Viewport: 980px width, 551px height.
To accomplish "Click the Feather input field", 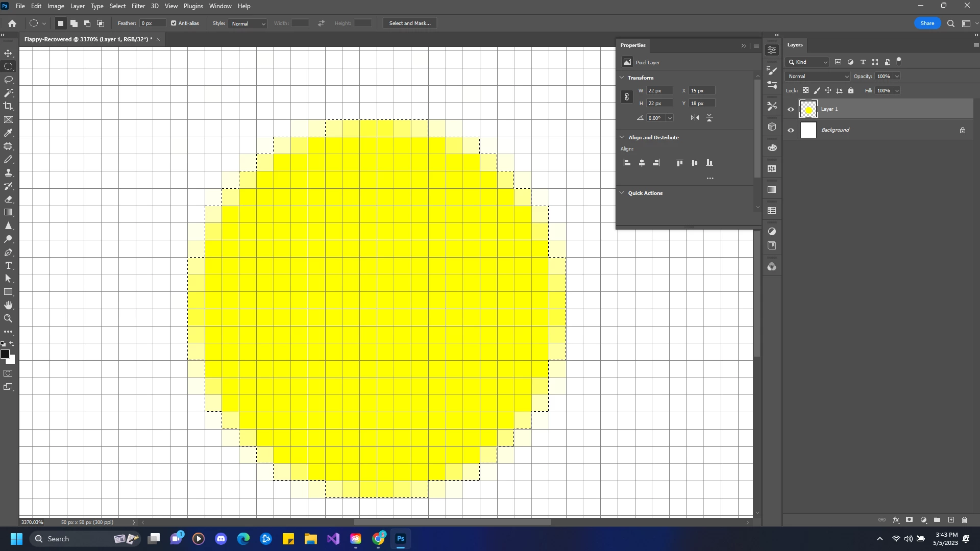I will click(152, 23).
